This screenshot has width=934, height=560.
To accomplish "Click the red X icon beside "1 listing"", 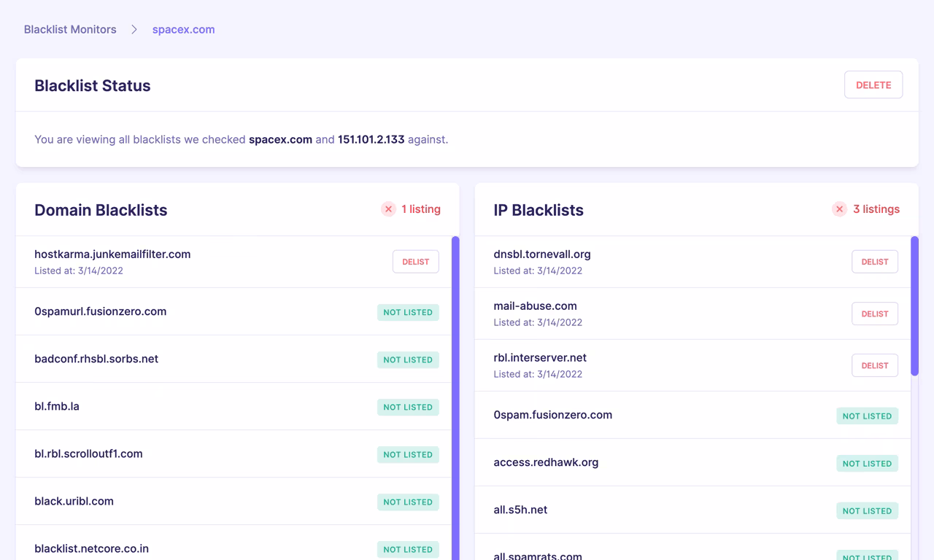I will pyautogui.click(x=388, y=209).
